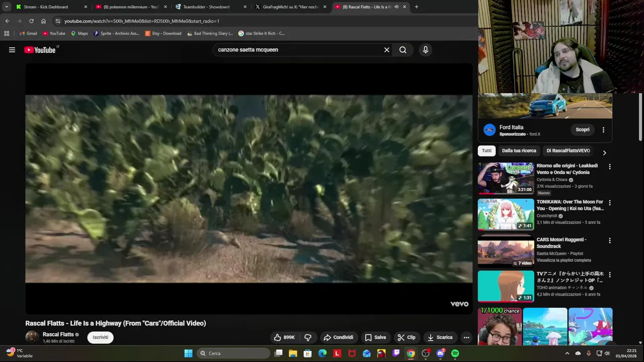
Task: Open the YouTube guide hamburger menu
Action: click(12, 50)
